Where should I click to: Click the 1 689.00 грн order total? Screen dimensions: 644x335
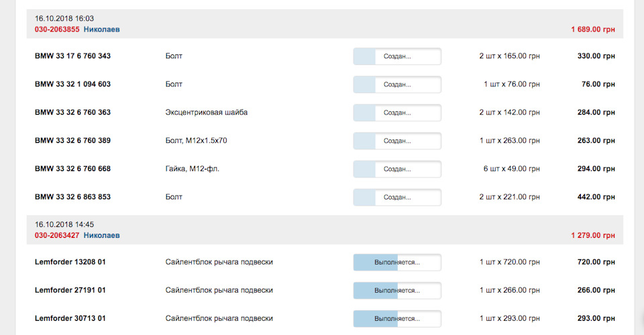pyautogui.click(x=592, y=29)
